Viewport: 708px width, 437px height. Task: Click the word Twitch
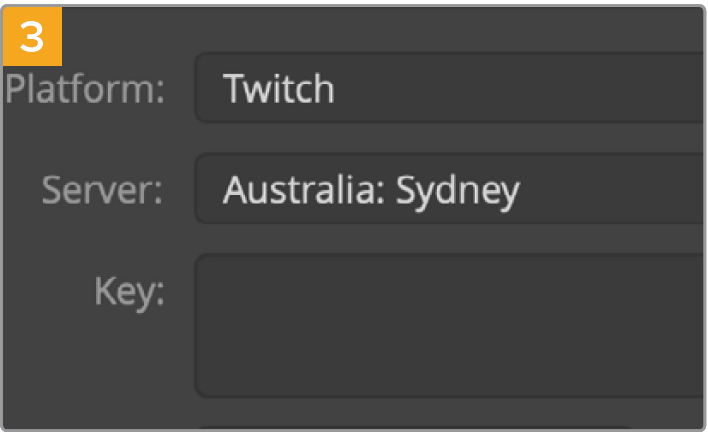click(x=279, y=89)
